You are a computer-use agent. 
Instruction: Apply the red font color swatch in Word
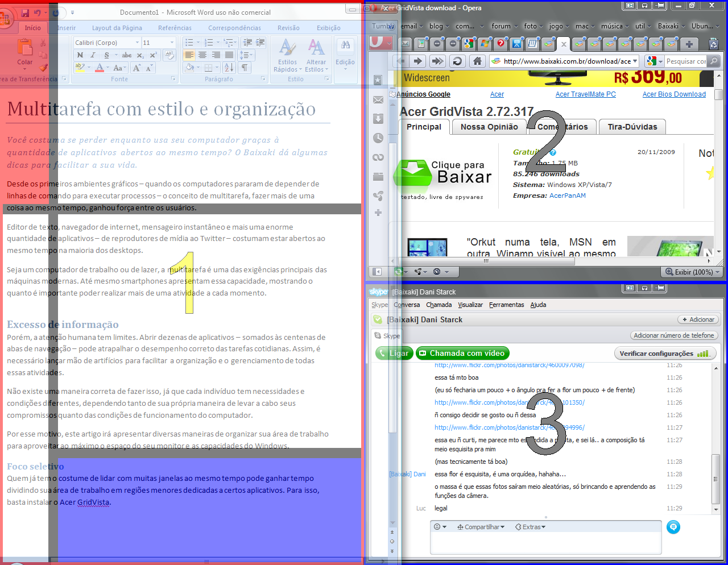point(100,68)
